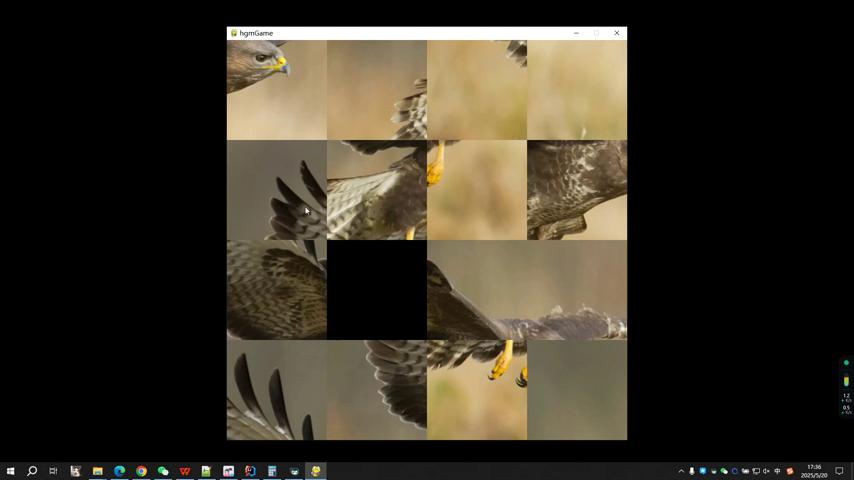Open WeChat from taskbar
The image size is (854, 480).
163,471
